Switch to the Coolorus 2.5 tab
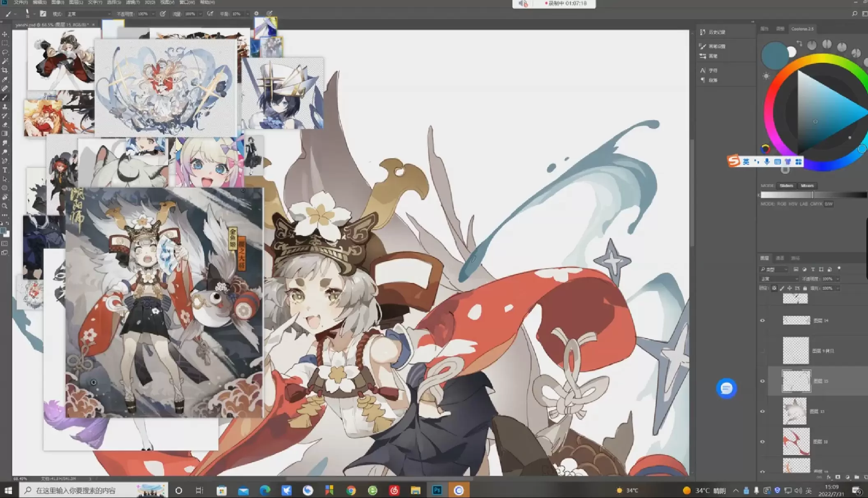 [802, 29]
